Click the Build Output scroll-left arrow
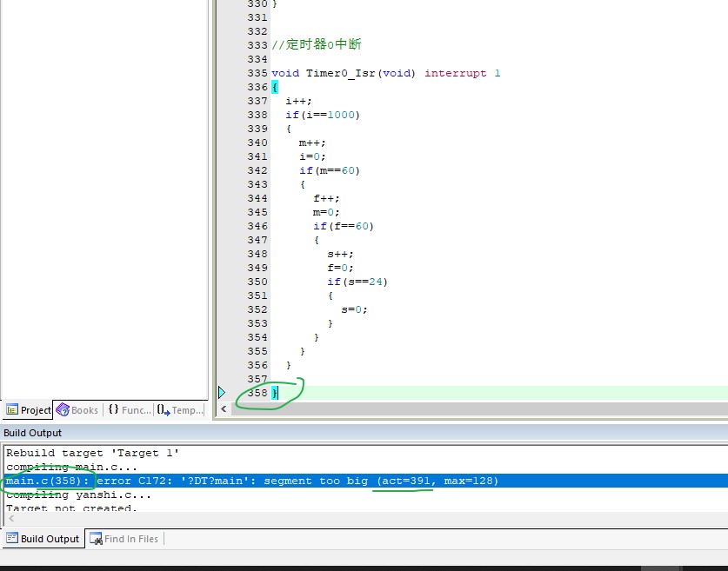Screen dimensions: 728x571 click(11, 519)
